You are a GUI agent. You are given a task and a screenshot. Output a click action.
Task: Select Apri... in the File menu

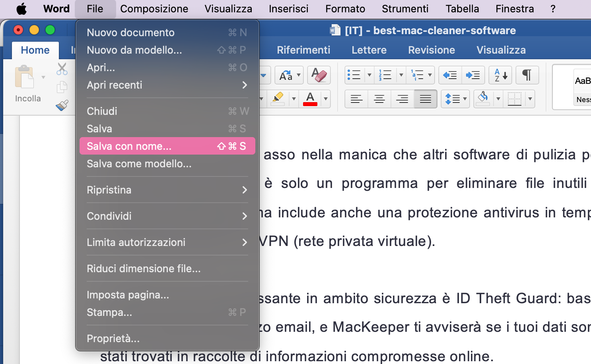click(167, 68)
